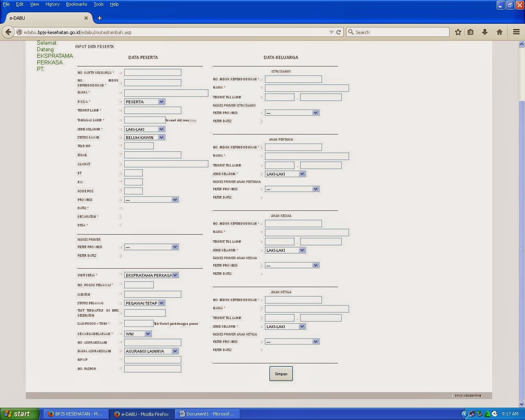Open the Help menu
The image size is (525, 420).
coord(114,4)
